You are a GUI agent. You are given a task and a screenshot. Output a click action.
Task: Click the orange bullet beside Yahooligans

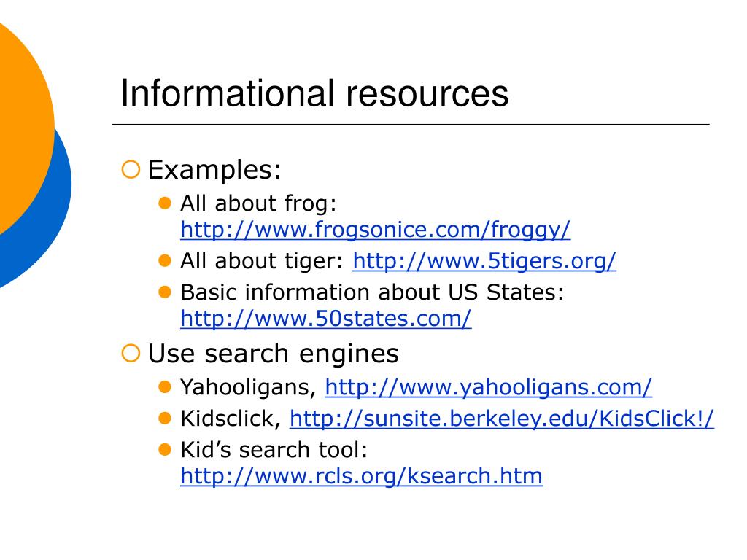pos(164,386)
